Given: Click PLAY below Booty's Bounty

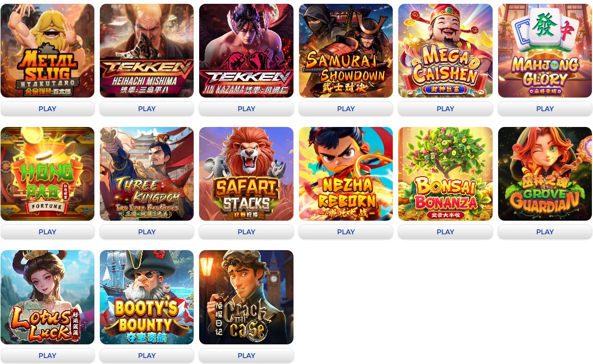Looking at the screenshot, I should coord(147,355).
